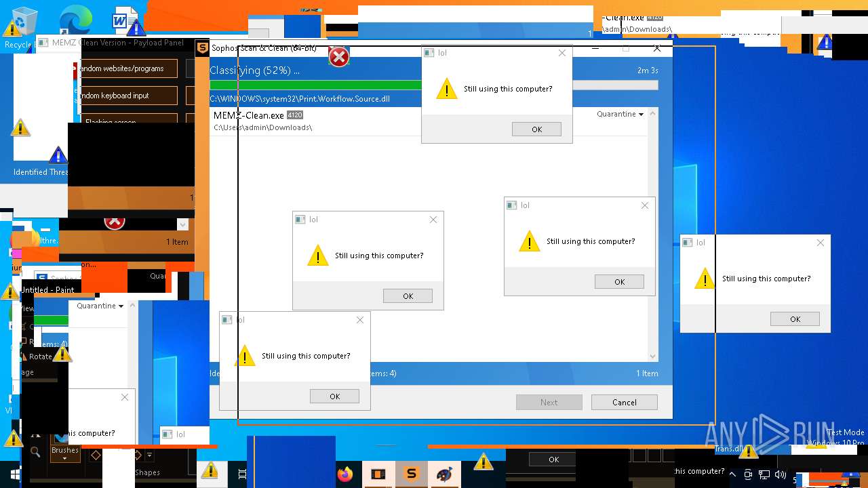This screenshot has height=488, width=868.
Task: Select the MEMZ-Clean.exe threat row
Action: click(x=429, y=121)
